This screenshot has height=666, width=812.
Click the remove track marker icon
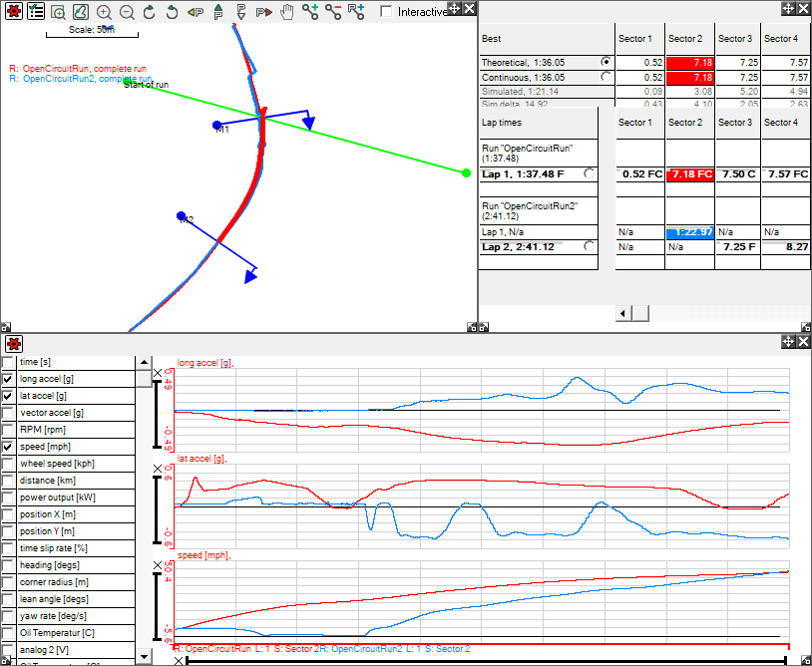coord(333,12)
